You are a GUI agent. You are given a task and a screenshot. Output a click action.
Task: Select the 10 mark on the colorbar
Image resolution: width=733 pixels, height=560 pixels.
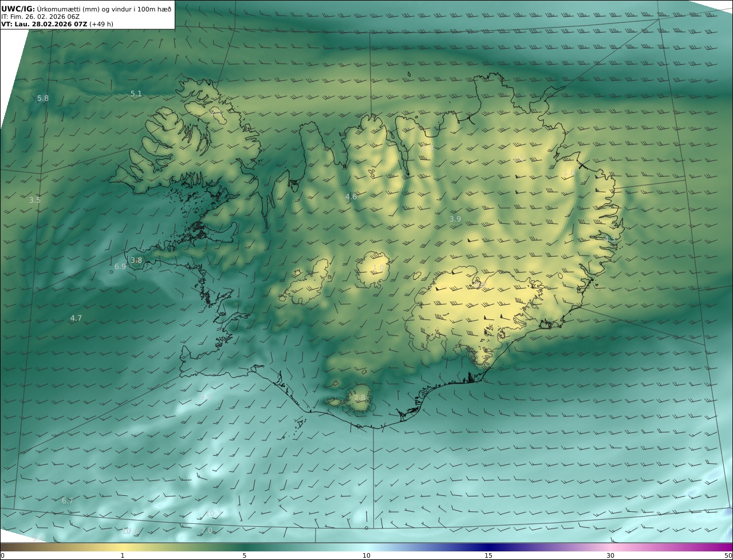[366, 555]
